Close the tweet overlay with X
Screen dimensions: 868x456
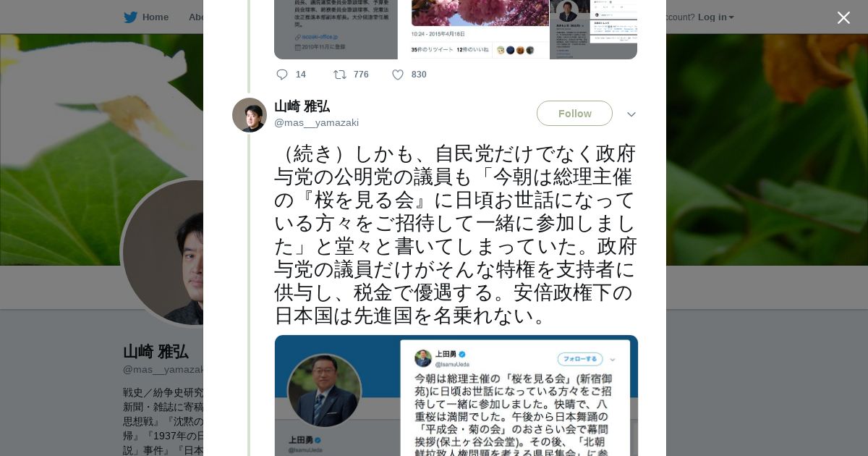coord(843,17)
